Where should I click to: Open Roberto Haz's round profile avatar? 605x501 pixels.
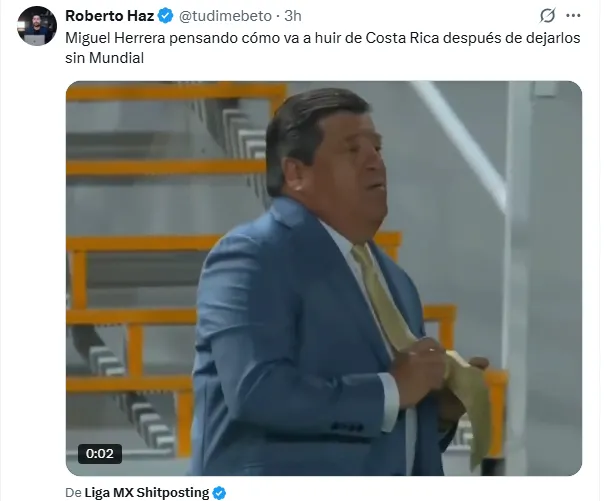click(x=37, y=26)
